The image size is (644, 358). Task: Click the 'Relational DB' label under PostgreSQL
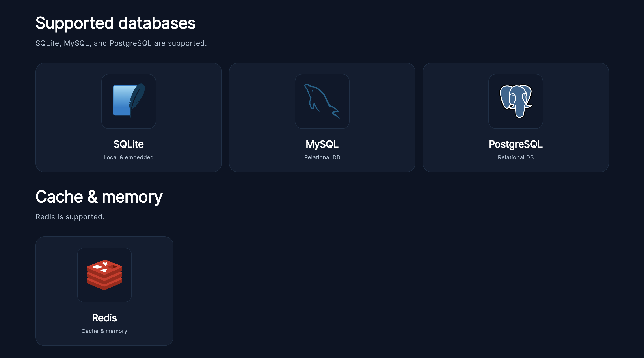click(516, 157)
